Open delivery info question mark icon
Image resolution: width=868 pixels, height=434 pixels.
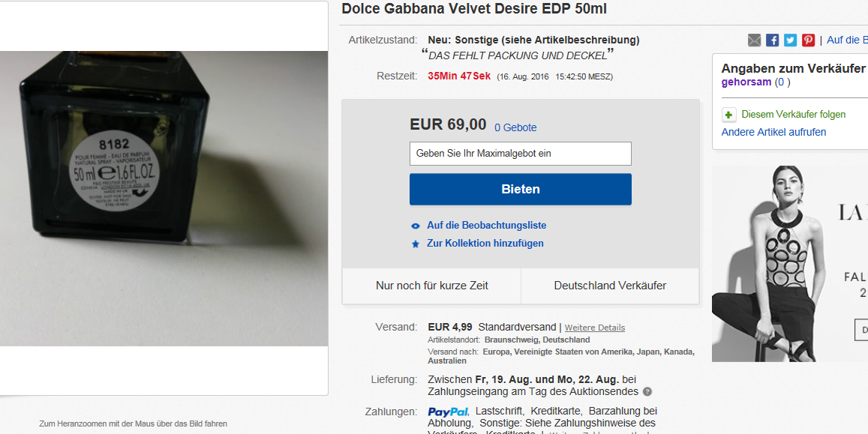tap(647, 392)
